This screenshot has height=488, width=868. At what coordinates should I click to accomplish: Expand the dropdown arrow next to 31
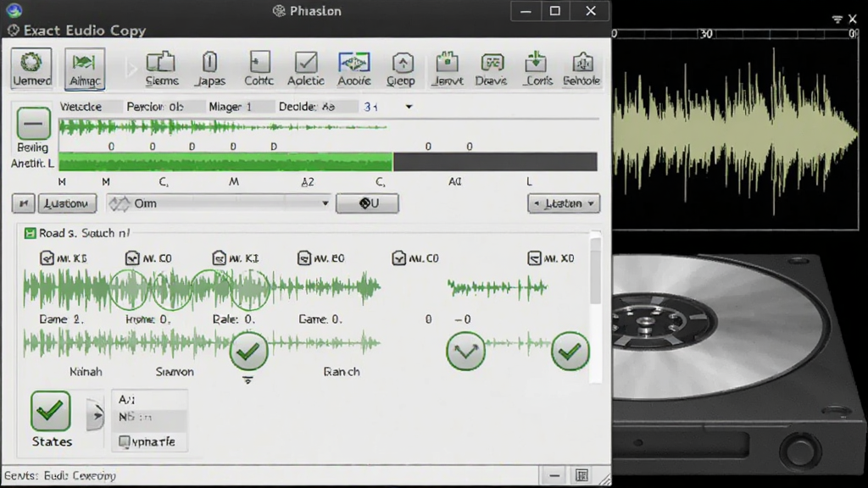tap(409, 107)
